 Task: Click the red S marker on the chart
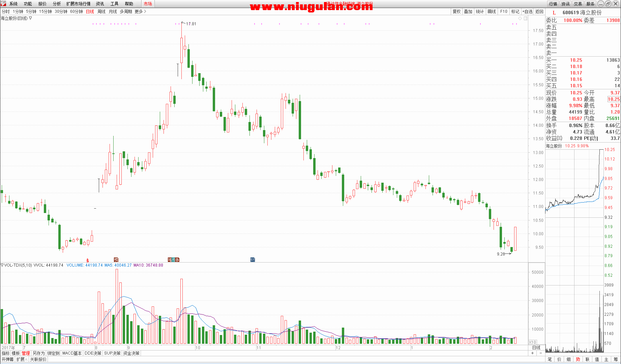[x=88, y=261]
